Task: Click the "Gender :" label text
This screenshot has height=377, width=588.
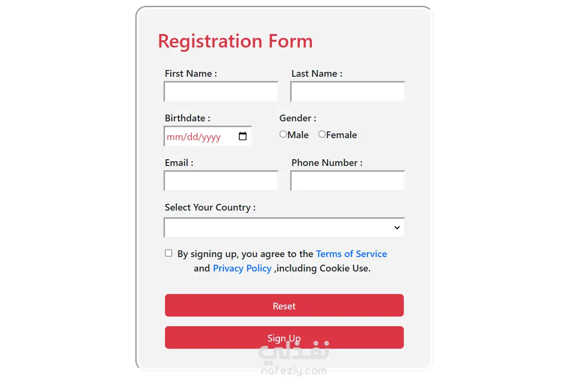Action: tap(297, 118)
